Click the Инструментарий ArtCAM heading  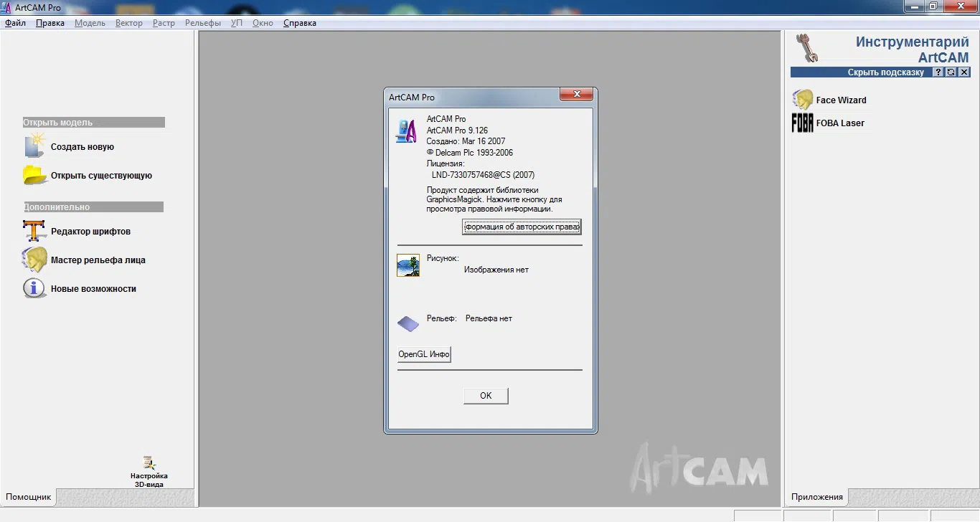pyautogui.click(x=912, y=49)
